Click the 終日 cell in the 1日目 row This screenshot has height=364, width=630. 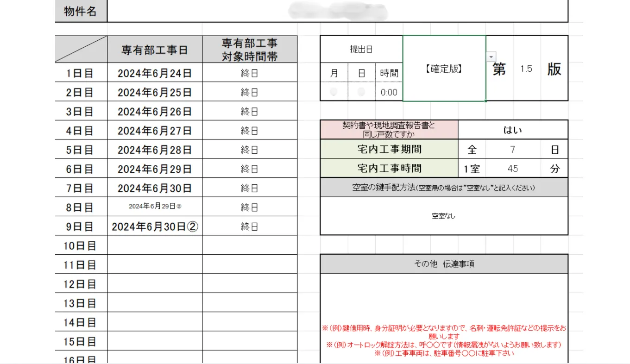(249, 73)
